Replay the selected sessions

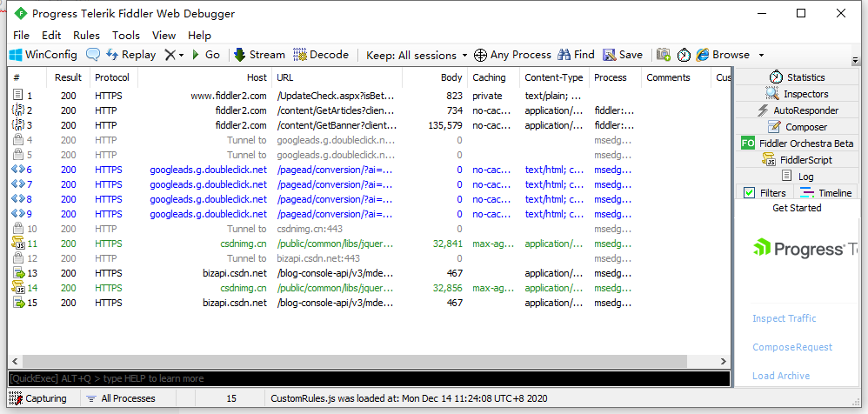tap(131, 55)
